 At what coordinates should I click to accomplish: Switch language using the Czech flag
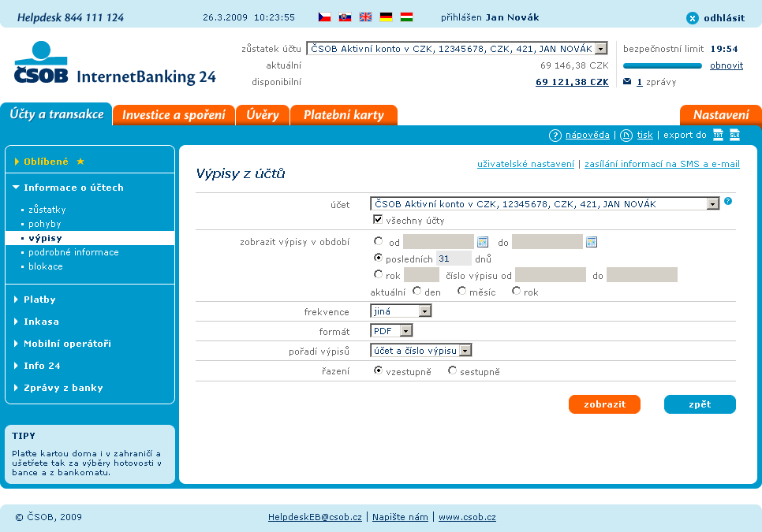[324, 17]
